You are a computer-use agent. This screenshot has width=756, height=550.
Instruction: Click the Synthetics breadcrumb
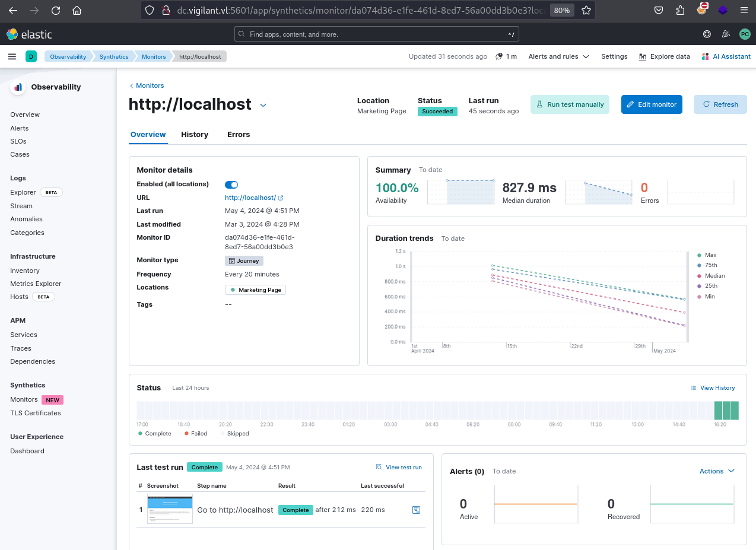(x=114, y=56)
